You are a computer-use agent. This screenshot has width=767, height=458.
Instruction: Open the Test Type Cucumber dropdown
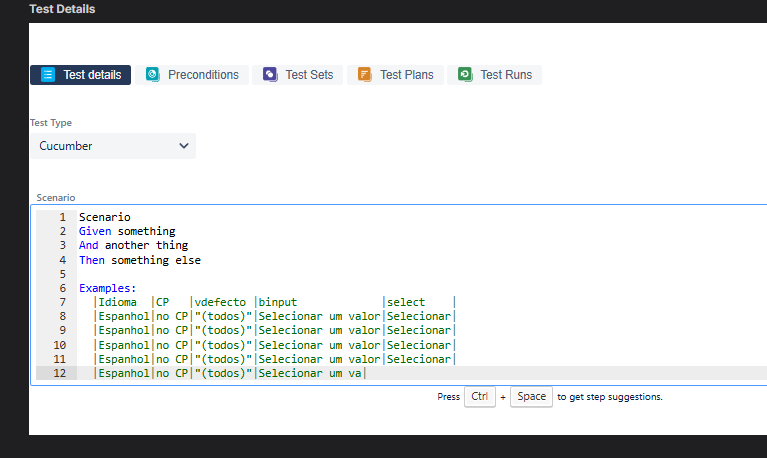[113, 146]
